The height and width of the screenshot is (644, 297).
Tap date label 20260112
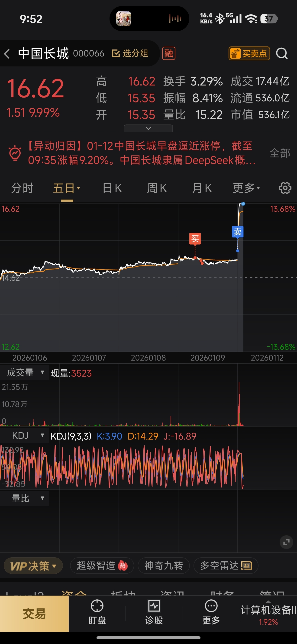[x=267, y=358]
